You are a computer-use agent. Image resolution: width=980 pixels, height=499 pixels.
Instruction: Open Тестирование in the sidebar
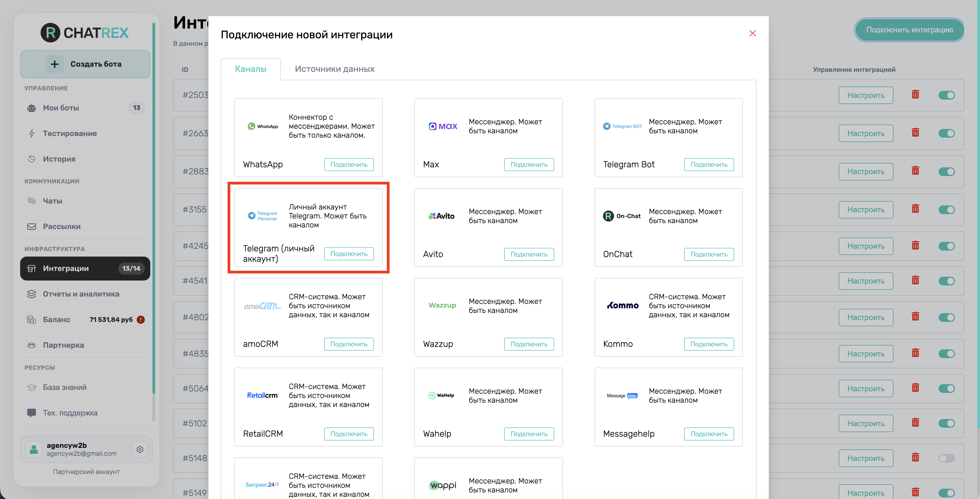pos(85,134)
